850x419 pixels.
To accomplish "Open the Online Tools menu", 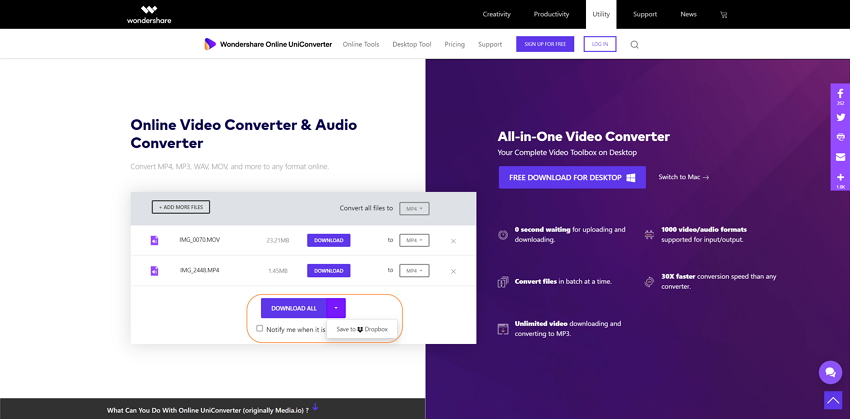I will tap(361, 45).
